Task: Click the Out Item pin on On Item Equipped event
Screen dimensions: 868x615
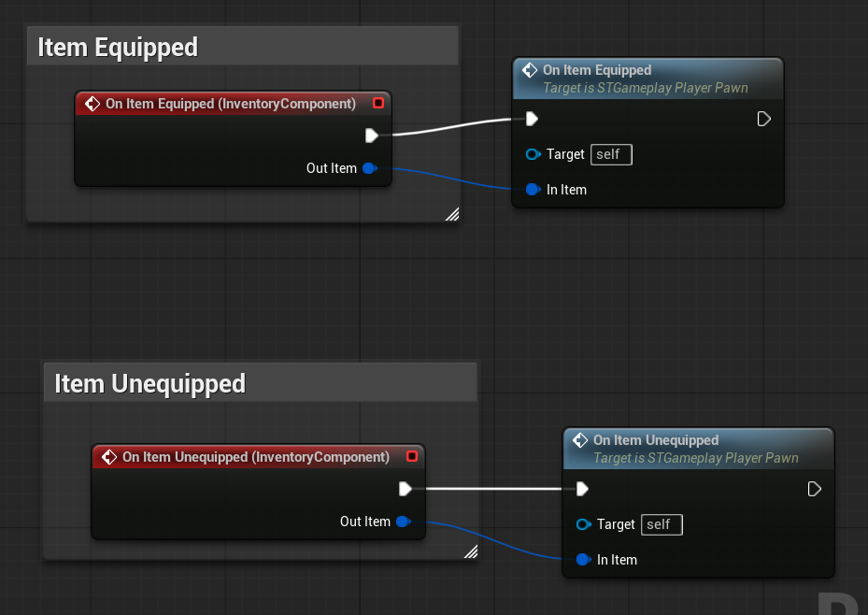Action: point(368,168)
